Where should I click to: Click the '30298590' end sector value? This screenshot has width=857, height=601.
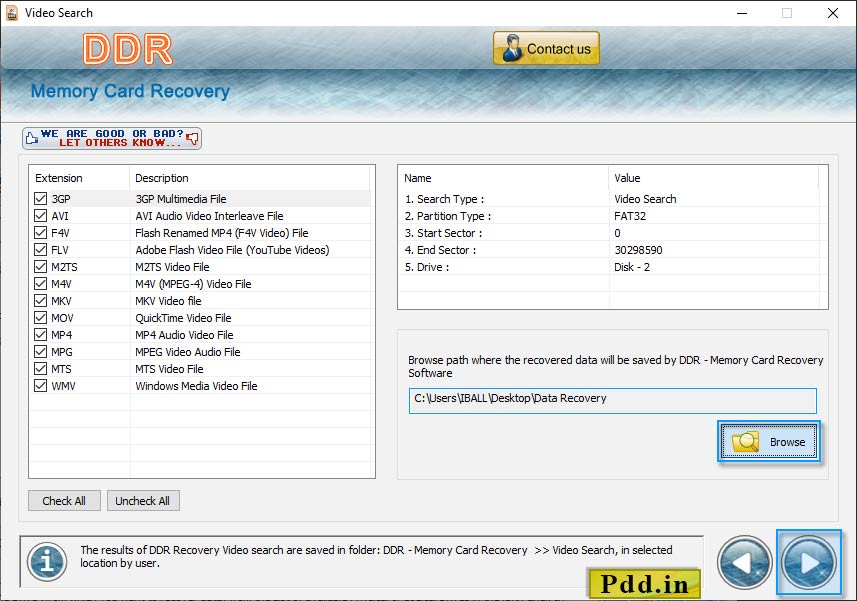[x=638, y=250]
